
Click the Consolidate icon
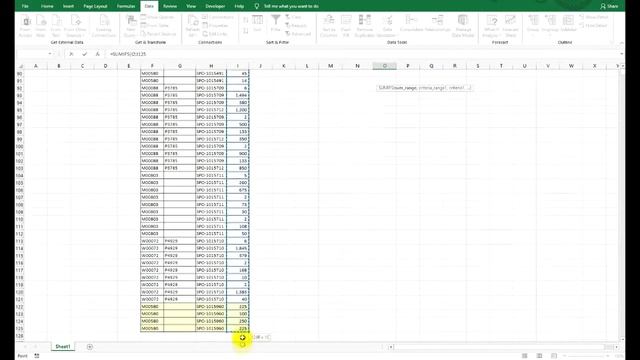pyautogui.click(x=411, y=24)
